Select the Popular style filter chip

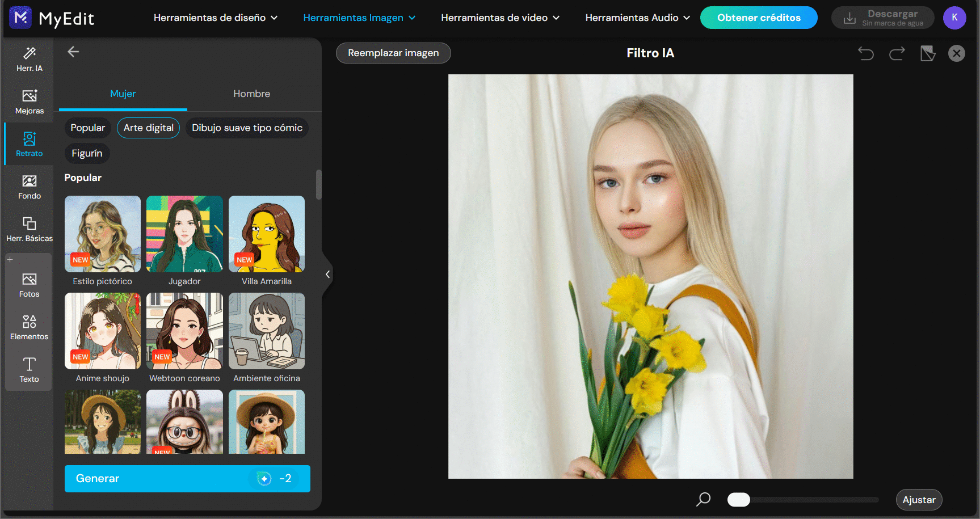click(x=87, y=128)
